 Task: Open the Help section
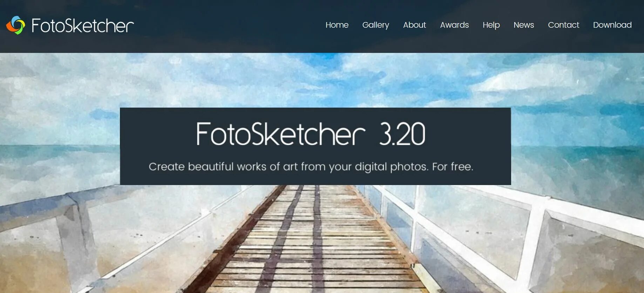click(491, 25)
